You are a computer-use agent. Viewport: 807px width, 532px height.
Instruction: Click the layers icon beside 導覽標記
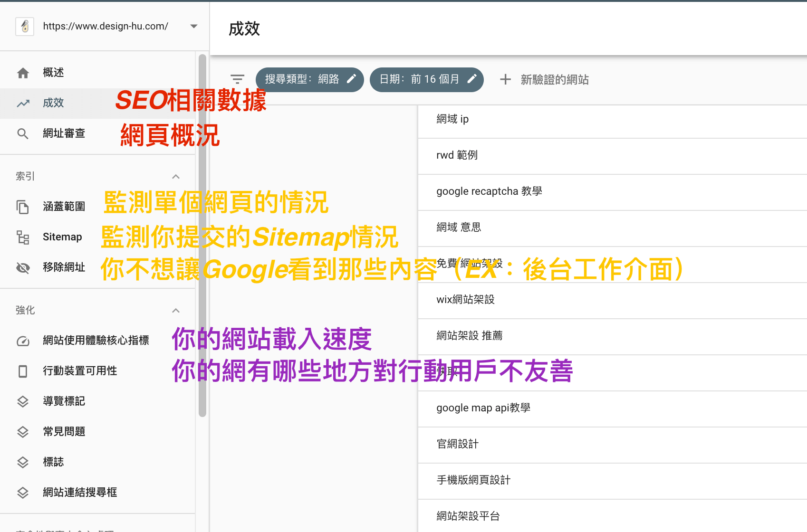pyautogui.click(x=23, y=401)
